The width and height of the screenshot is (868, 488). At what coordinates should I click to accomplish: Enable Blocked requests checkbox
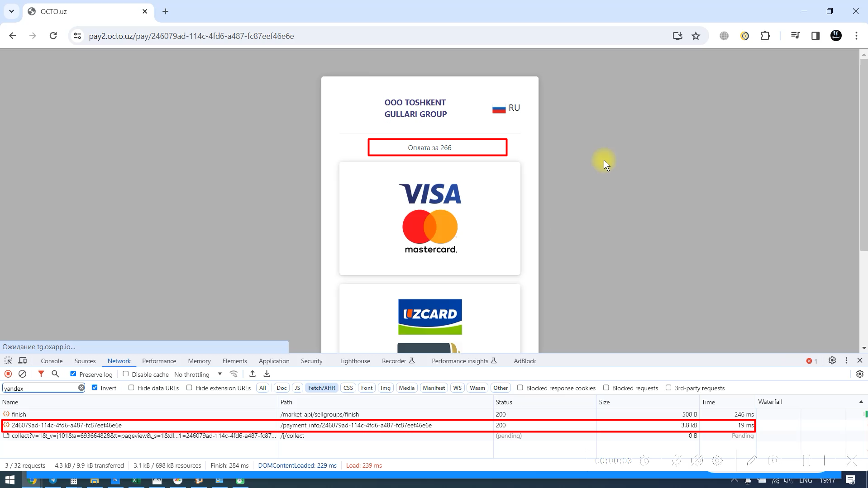tap(606, 388)
